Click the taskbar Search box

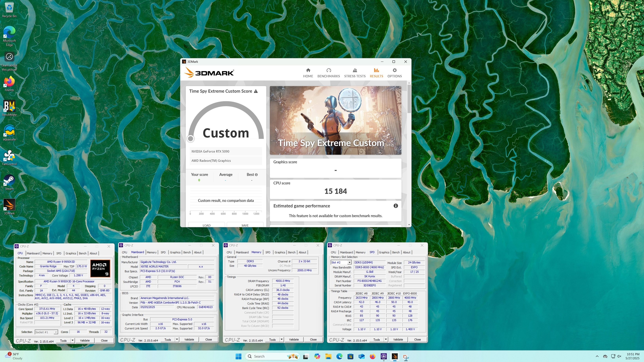272,356
